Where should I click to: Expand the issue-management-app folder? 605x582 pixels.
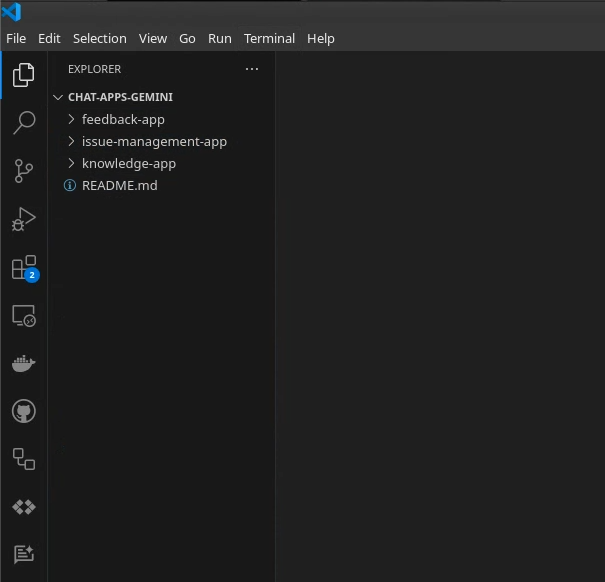(154, 141)
